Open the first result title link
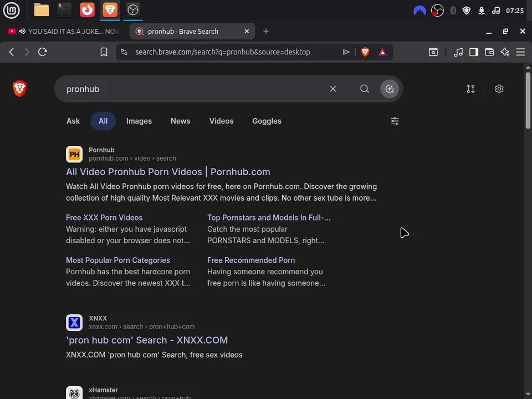The width and height of the screenshot is (532, 399). click(x=168, y=172)
